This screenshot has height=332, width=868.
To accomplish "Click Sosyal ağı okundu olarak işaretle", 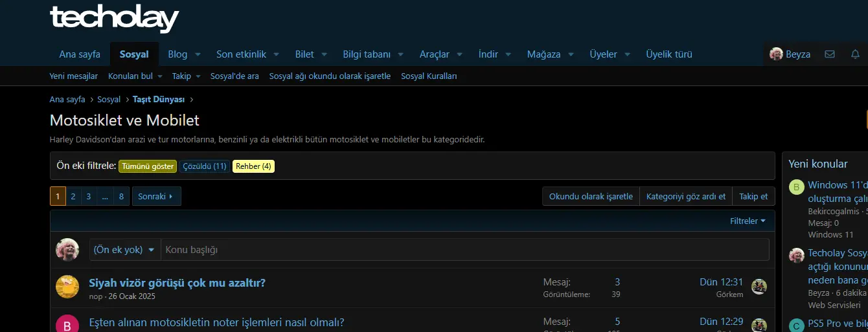I will coord(330,76).
